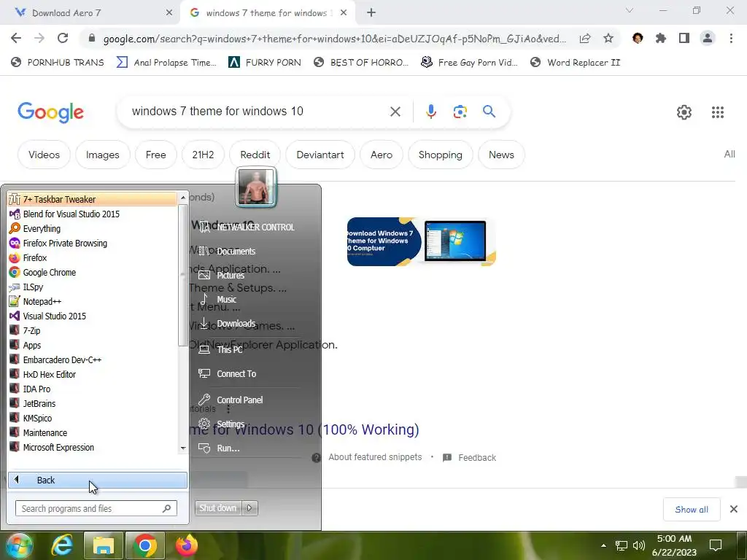The width and height of the screenshot is (747, 560).
Task: Open the Shut down options arrow
Action: click(x=249, y=508)
